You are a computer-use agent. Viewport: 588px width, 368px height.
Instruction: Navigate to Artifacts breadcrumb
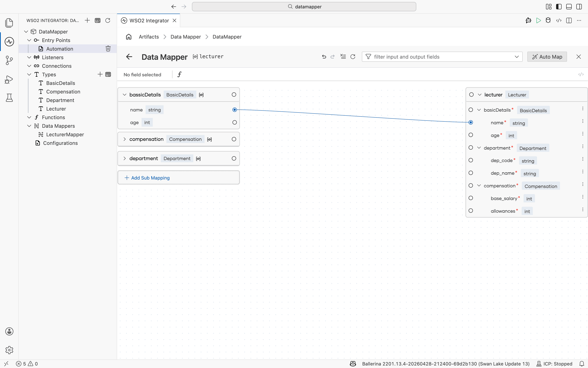pos(149,37)
